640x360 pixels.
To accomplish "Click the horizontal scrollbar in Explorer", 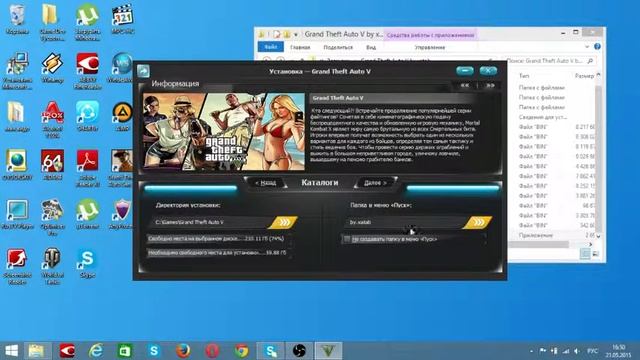I will [538, 244].
